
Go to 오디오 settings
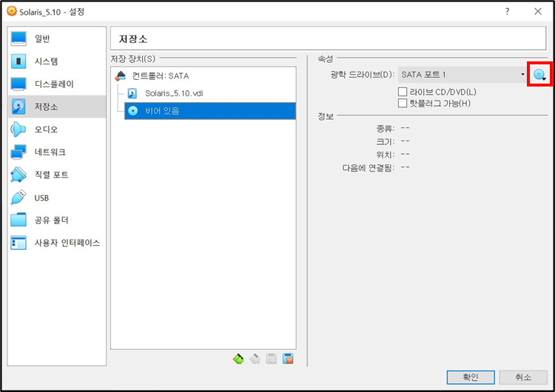(57, 129)
